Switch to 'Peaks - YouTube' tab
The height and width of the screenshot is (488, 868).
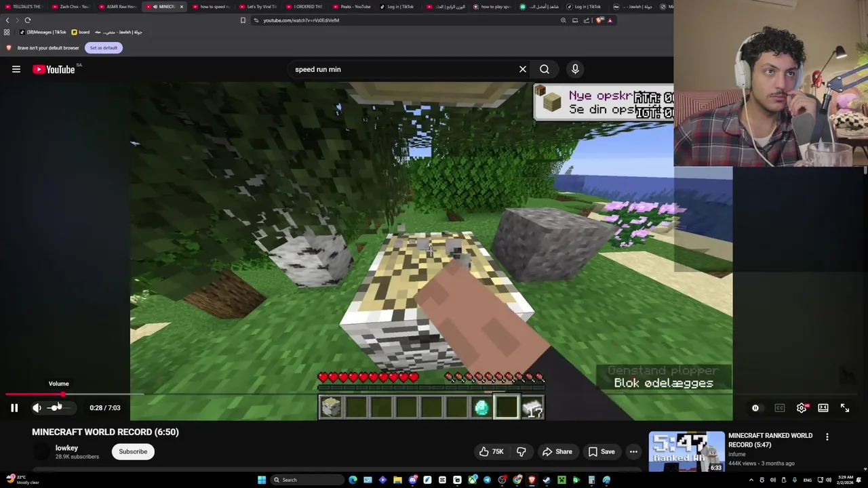[x=352, y=7]
